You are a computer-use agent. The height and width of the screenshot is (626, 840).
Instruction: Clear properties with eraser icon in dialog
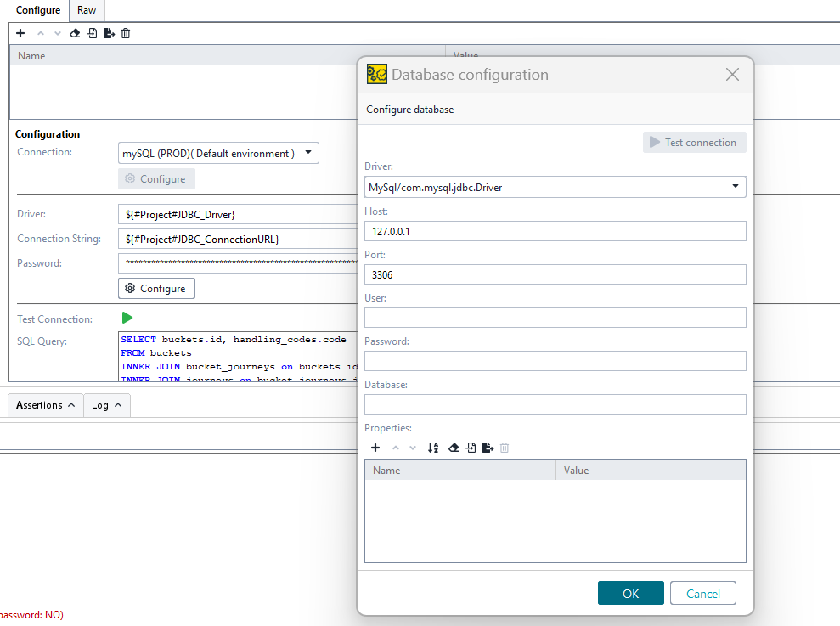click(x=454, y=448)
